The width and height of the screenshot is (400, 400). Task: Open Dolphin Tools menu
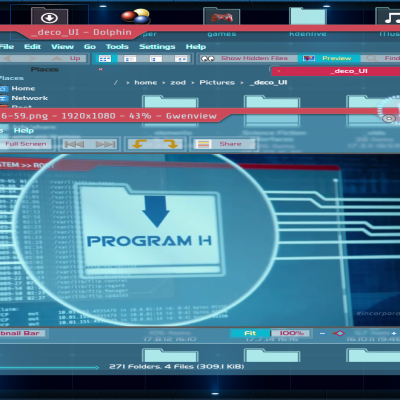(x=117, y=47)
